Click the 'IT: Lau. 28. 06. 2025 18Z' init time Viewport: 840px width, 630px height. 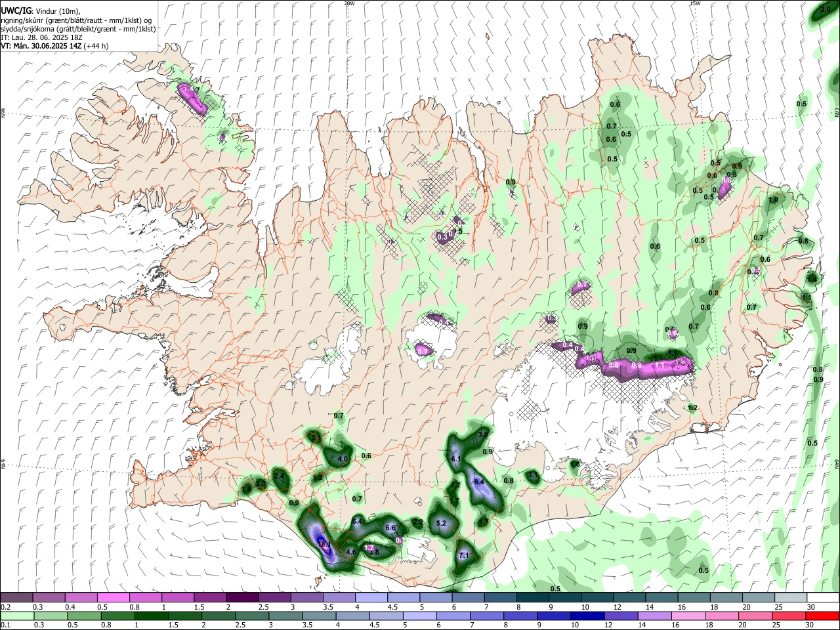[41, 37]
